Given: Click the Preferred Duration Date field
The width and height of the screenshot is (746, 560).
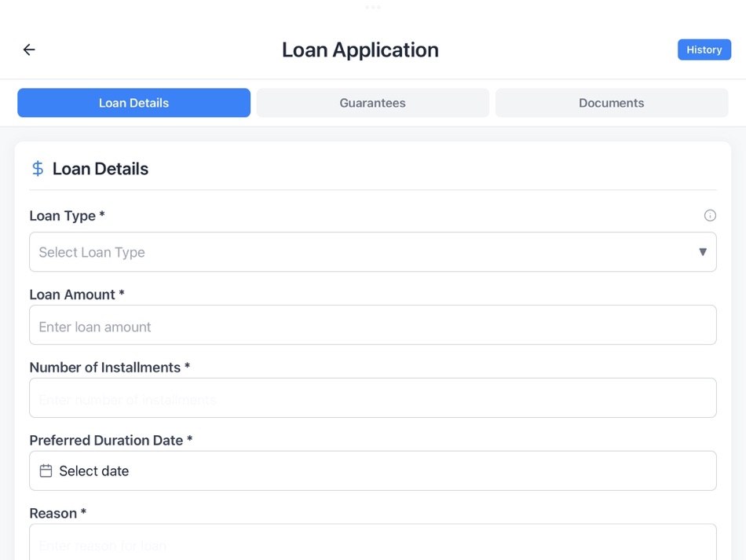Looking at the screenshot, I should (373, 470).
